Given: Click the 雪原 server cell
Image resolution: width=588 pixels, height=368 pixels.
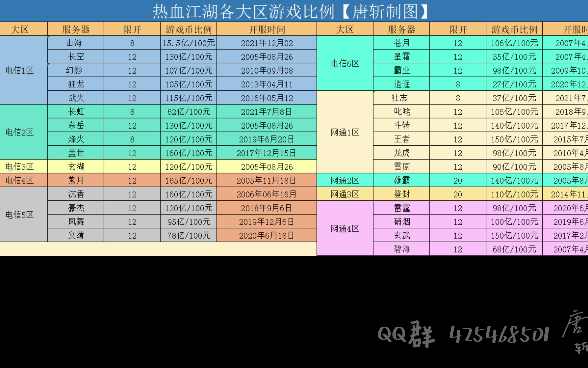Looking at the screenshot, I should pyautogui.click(x=401, y=167).
